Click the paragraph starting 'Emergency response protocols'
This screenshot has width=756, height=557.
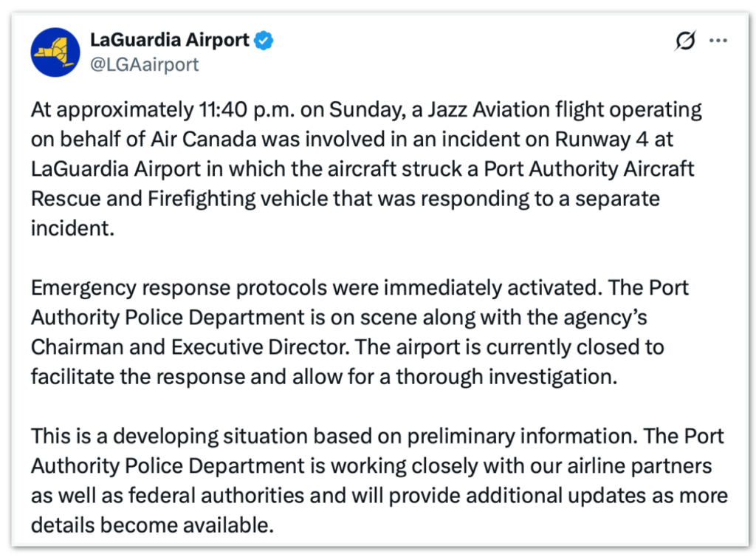click(347, 332)
